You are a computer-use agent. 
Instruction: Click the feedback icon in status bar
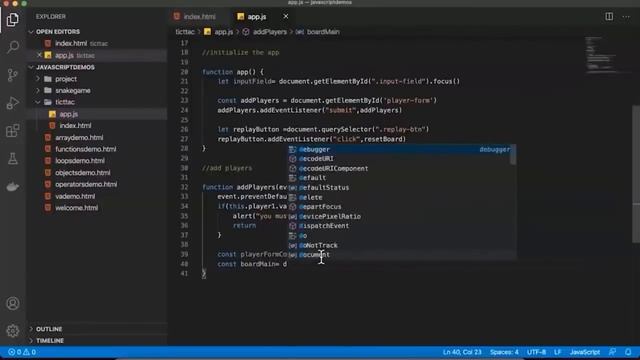(x=612, y=352)
